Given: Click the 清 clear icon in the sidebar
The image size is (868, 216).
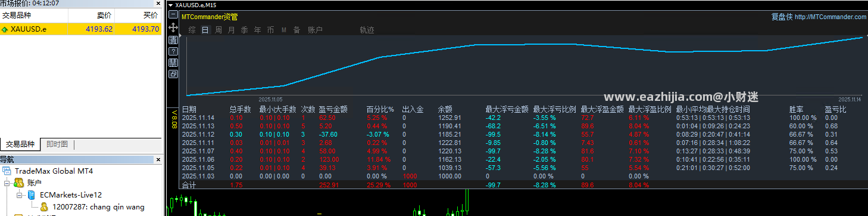Looking at the screenshot, I should pyautogui.click(x=173, y=39).
